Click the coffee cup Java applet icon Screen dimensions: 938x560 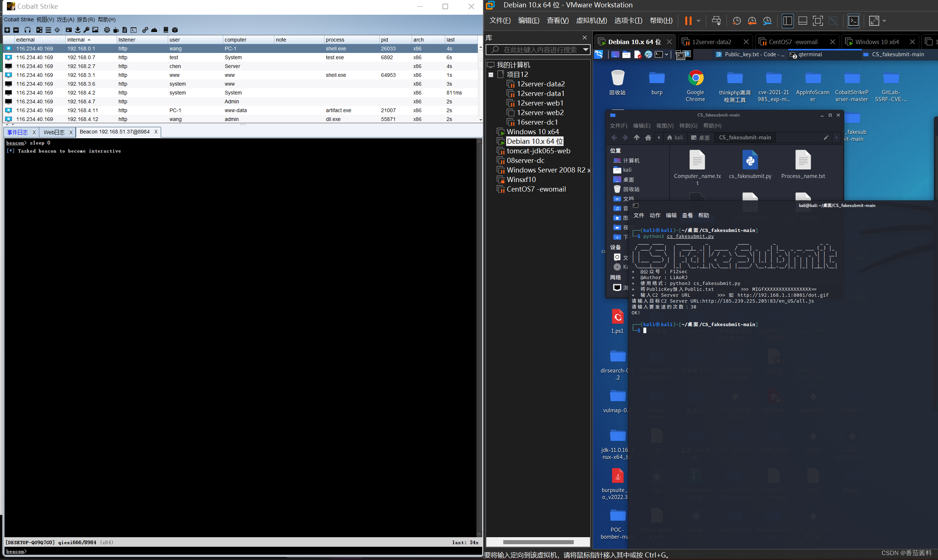(116, 30)
